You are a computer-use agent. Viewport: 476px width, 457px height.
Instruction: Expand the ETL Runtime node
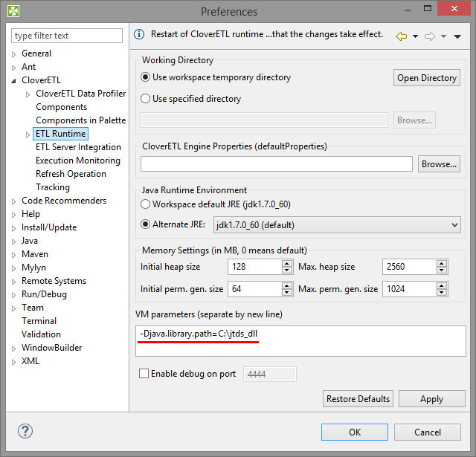point(28,134)
